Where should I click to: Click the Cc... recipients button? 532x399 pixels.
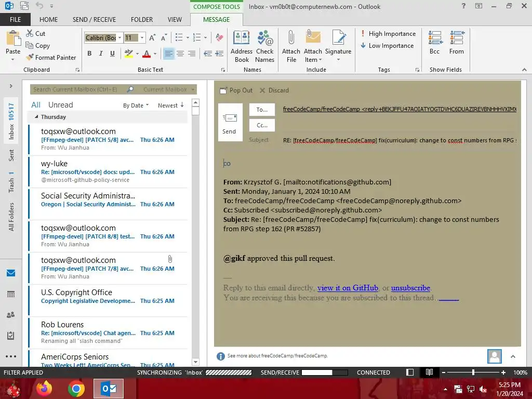[262, 125]
